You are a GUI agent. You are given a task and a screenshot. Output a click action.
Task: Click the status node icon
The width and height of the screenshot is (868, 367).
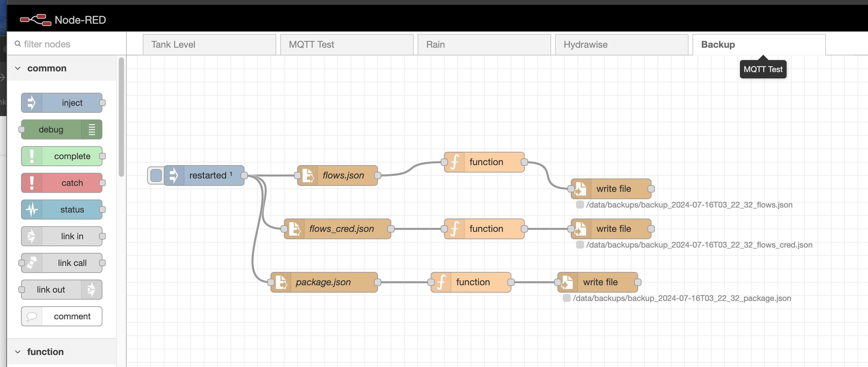(x=31, y=209)
